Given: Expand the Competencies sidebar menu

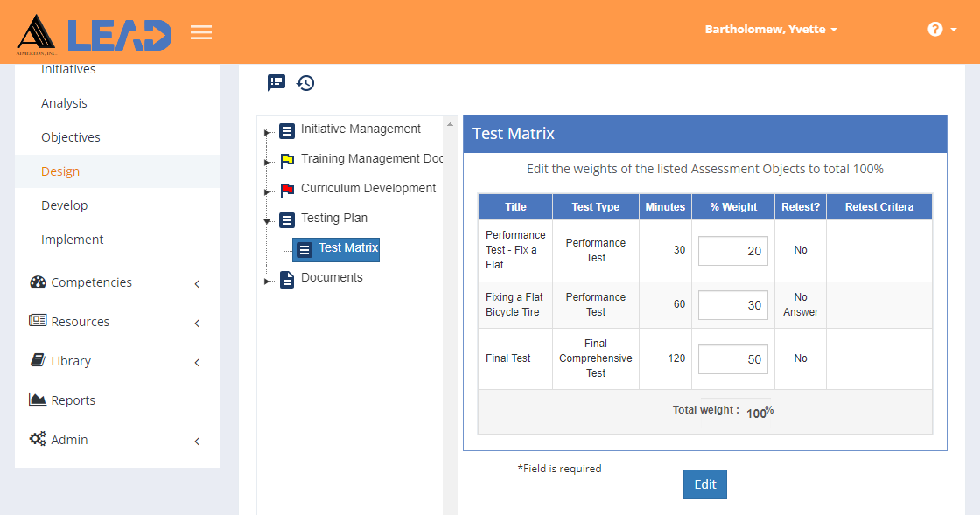Looking at the screenshot, I should 117,282.
